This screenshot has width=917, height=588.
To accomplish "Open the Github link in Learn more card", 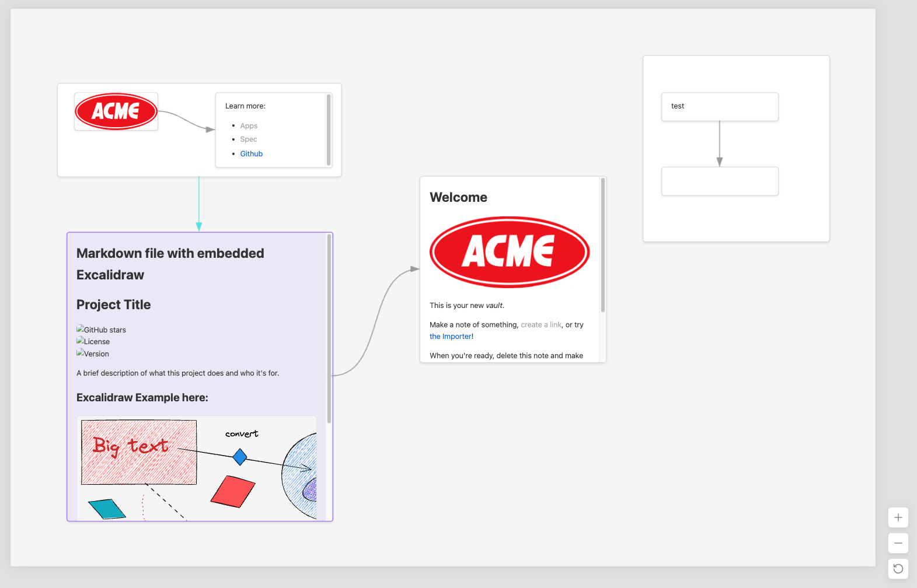I will (x=251, y=154).
